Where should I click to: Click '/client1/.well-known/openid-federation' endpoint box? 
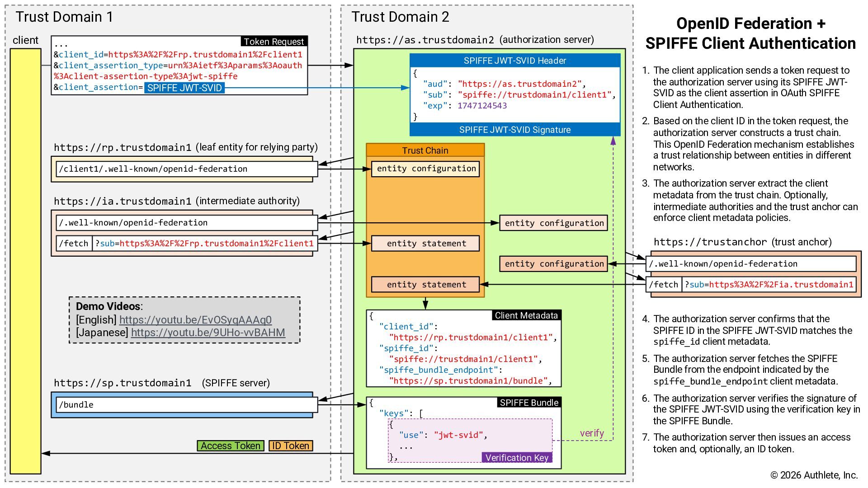pos(187,169)
